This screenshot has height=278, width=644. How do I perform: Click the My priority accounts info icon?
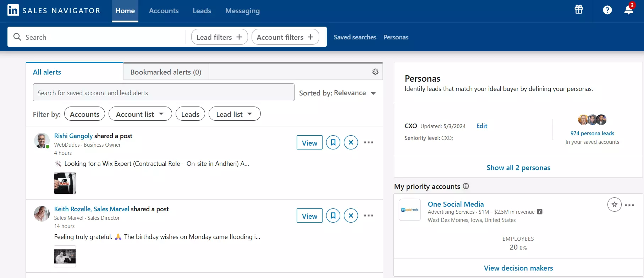(x=466, y=186)
